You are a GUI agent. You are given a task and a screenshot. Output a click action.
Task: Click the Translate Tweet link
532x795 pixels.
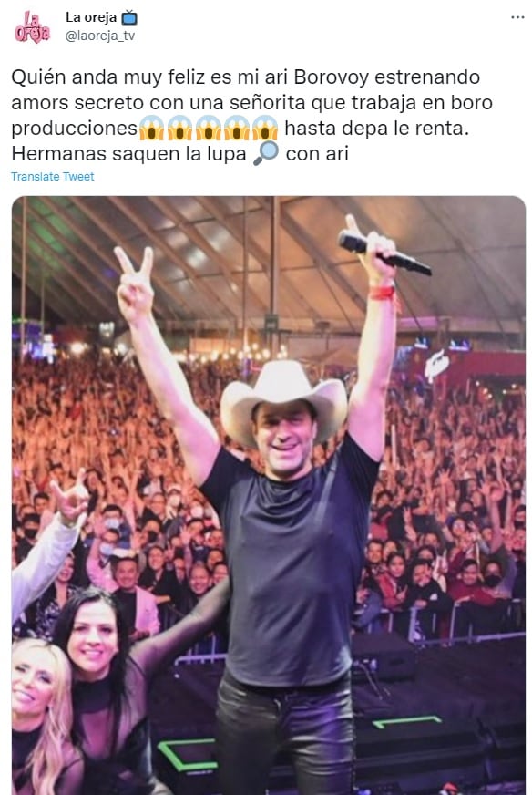pyautogui.click(x=53, y=177)
